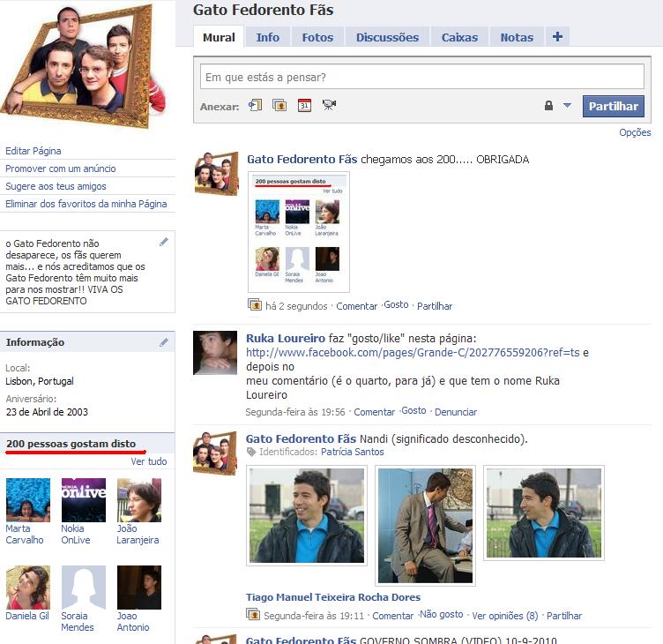Select the Notas tab
Viewport: 663px width, 644px height.
click(x=517, y=38)
